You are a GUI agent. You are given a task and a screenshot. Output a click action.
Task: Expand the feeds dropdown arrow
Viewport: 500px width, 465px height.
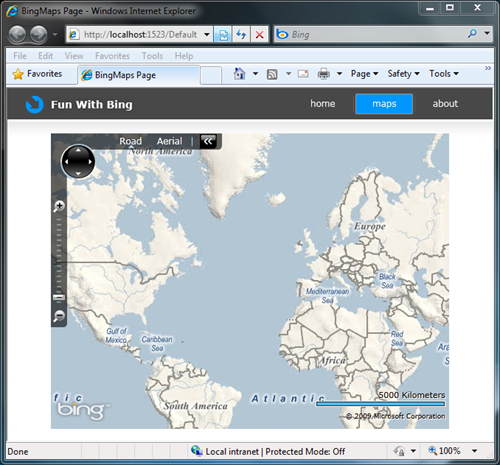click(289, 74)
